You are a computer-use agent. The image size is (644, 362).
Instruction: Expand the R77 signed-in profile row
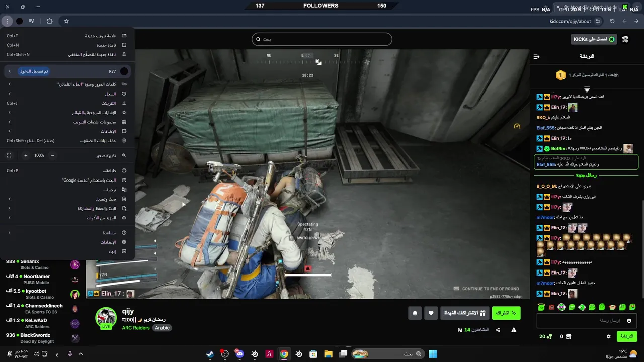[67, 71]
